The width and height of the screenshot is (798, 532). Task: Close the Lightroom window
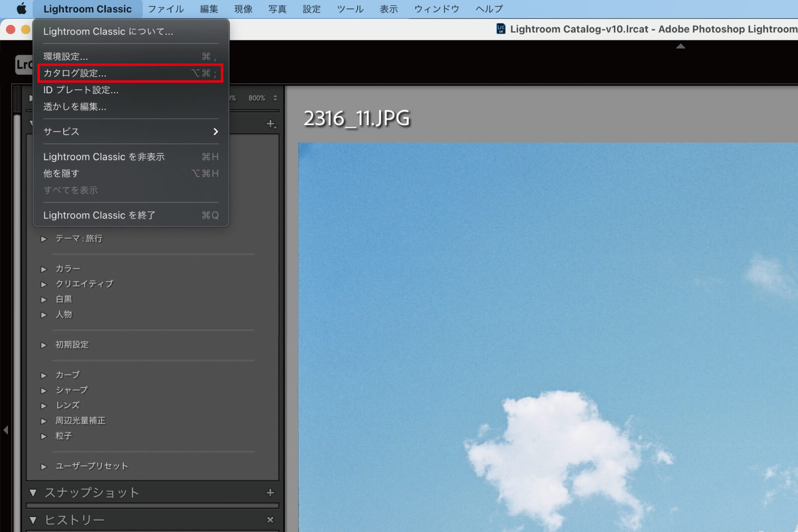tap(10, 29)
